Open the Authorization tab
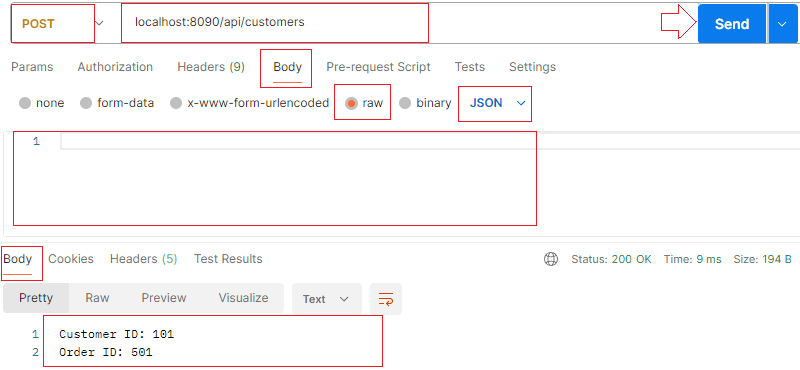800x370 pixels. tap(115, 67)
